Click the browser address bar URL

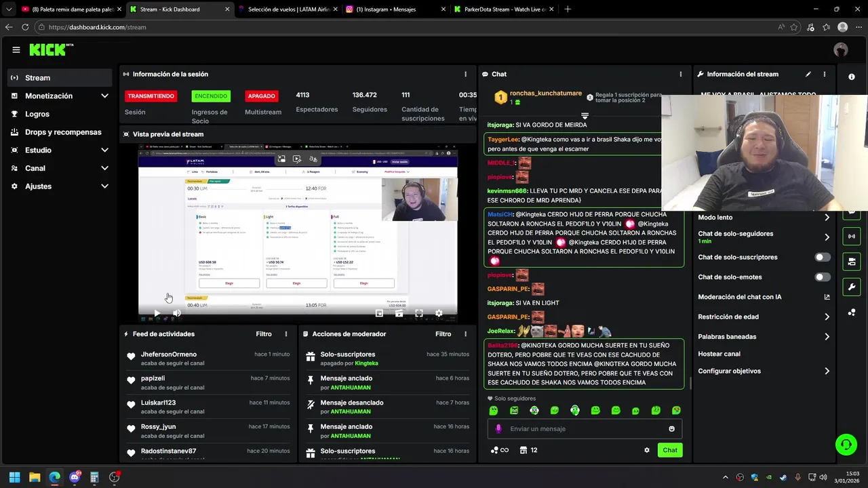tap(97, 27)
